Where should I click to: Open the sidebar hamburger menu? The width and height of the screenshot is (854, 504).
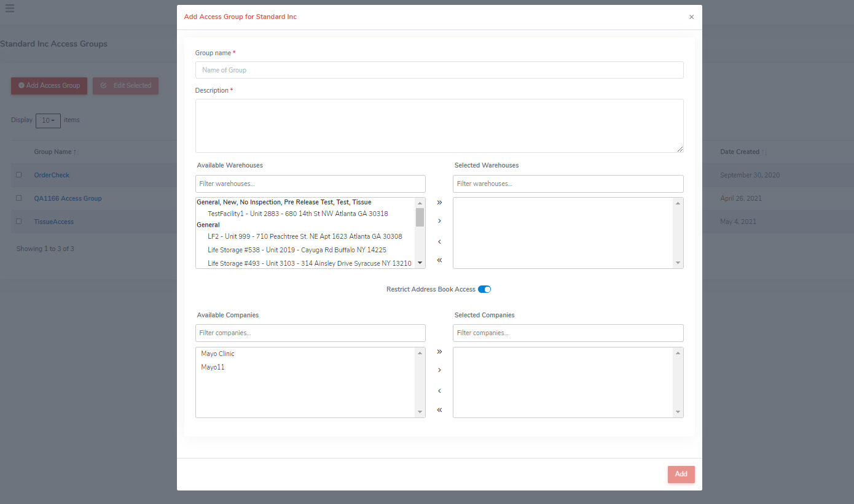click(x=9, y=9)
